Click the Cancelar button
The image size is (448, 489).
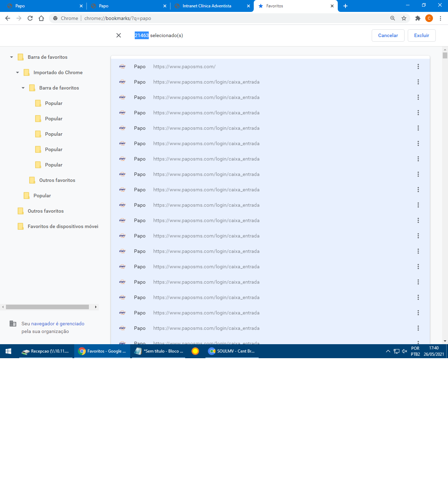(388, 35)
